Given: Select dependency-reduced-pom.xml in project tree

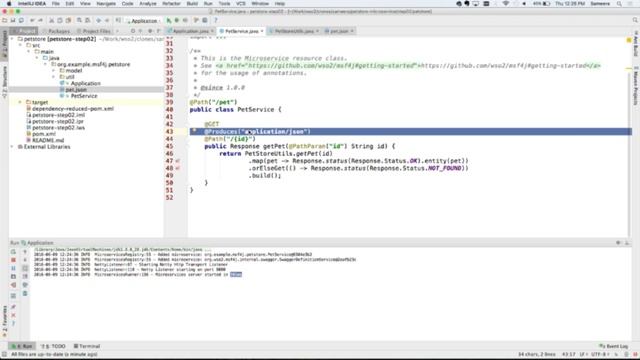Looking at the screenshot, I should point(73,109).
